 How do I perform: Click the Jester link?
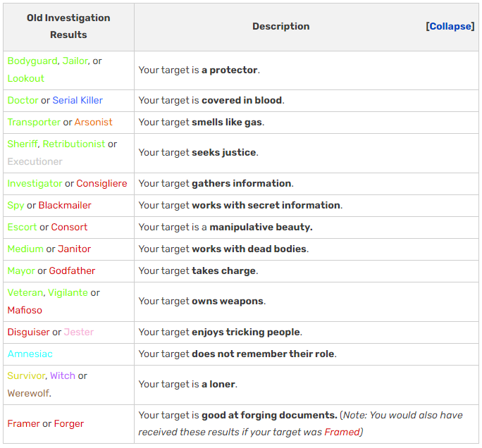[x=79, y=332]
